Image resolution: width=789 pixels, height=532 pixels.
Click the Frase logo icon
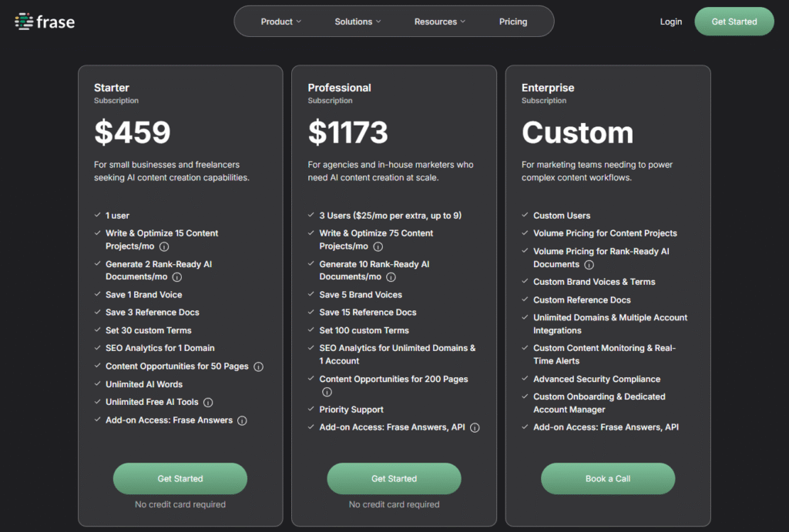[x=24, y=22]
